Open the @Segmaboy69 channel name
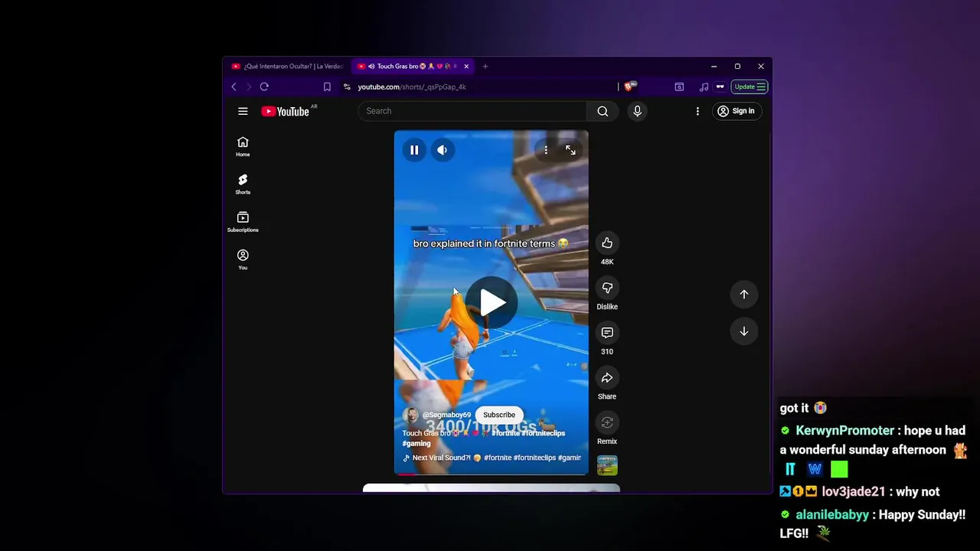Screen dimensions: 980x551 click(x=446, y=415)
